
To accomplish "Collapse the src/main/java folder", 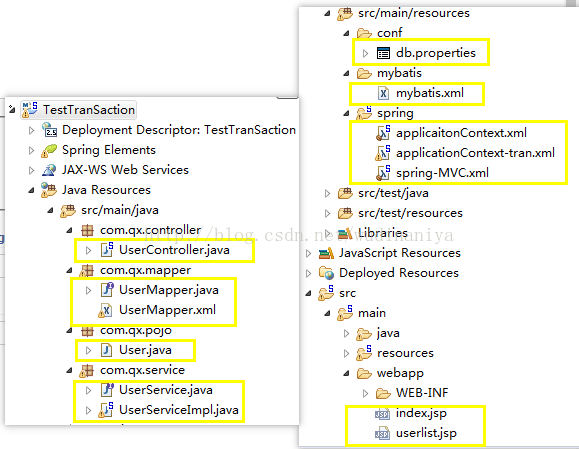I will tap(51, 210).
